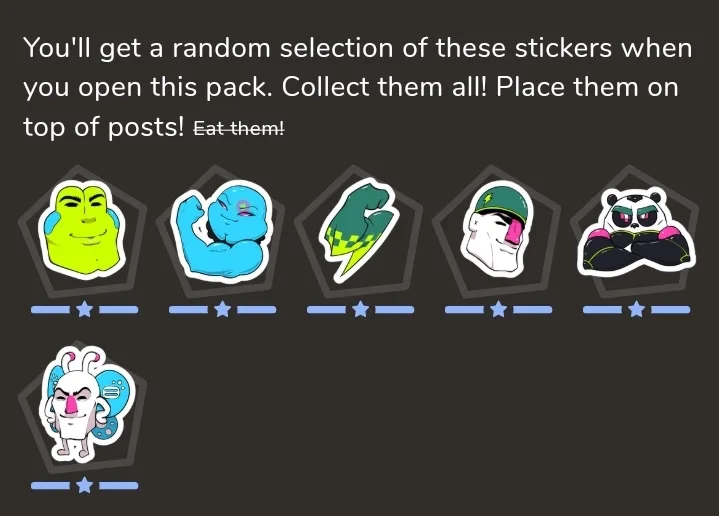Click star rating under green ogre sticker
This screenshot has height=516, width=719.
84,310
